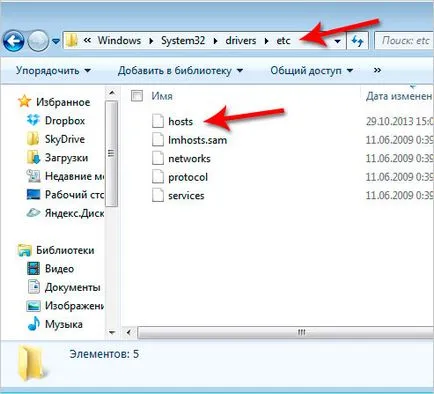Open Яндекс.Диск in navigation pane
434x394 pixels.
[x=74, y=213]
